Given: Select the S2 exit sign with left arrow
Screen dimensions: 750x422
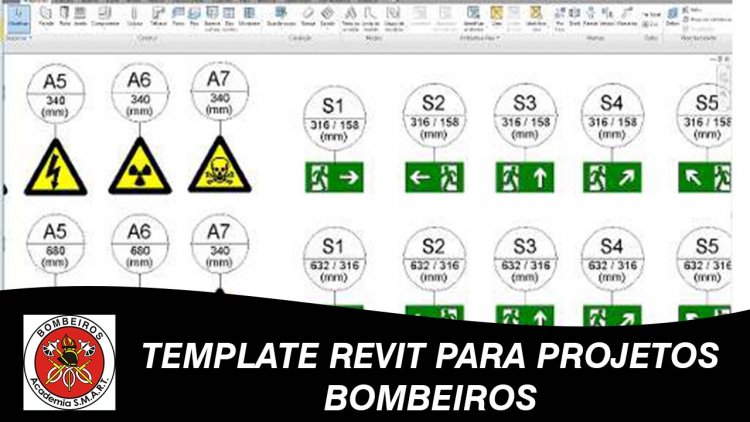Looking at the screenshot, I should [434, 177].
